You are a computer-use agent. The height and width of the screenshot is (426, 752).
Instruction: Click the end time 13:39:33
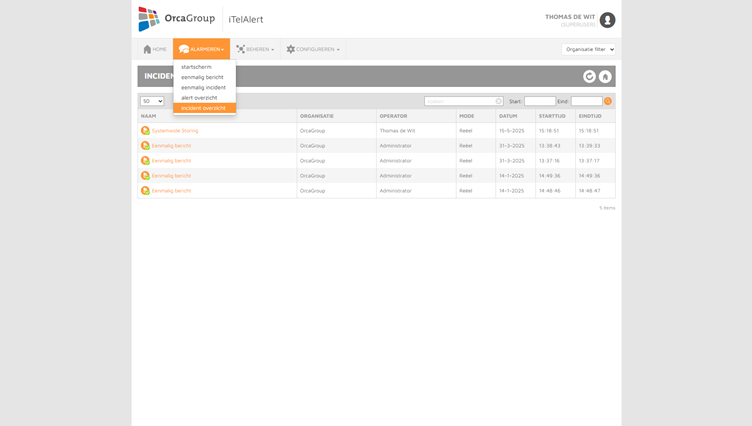[x=589, y=145]
